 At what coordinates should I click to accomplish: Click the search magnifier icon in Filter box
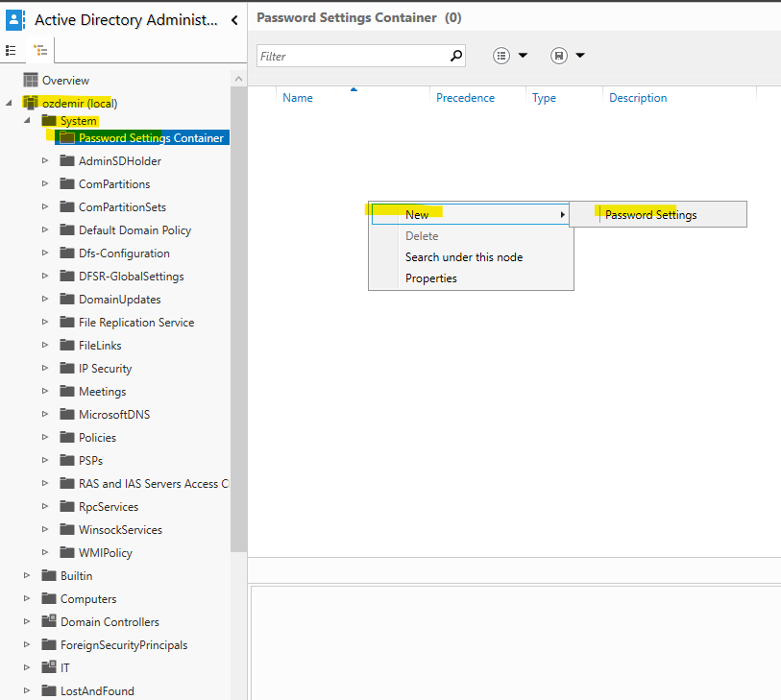[x=456, y=56]
